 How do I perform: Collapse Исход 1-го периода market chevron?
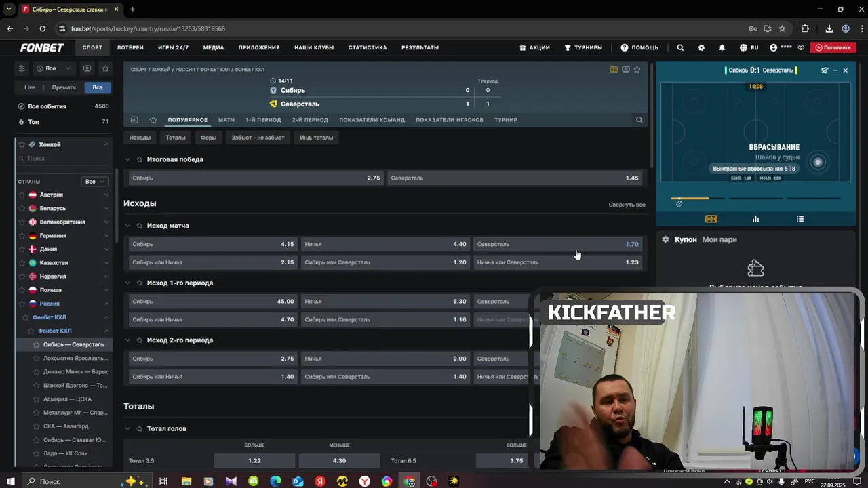pos(127,283)
